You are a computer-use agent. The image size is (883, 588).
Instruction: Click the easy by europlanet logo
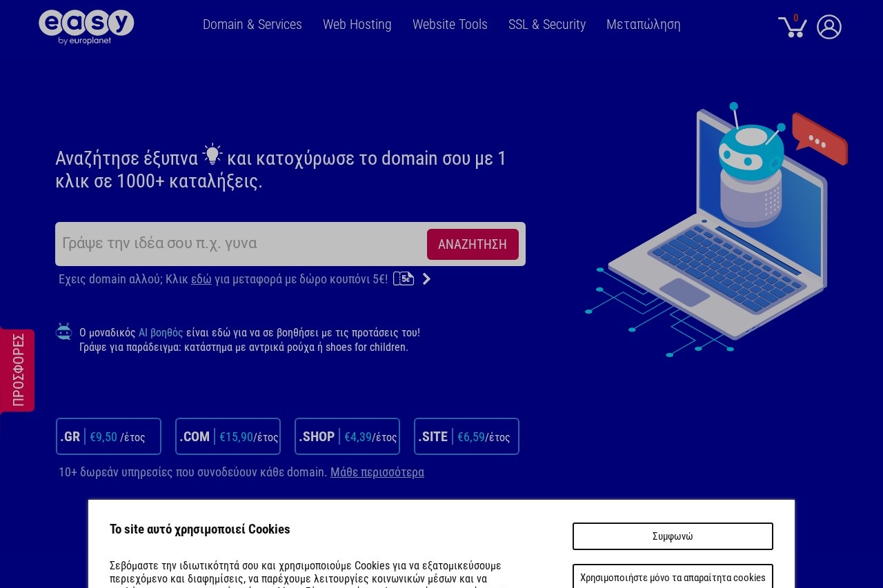click(x=86, y=27)
